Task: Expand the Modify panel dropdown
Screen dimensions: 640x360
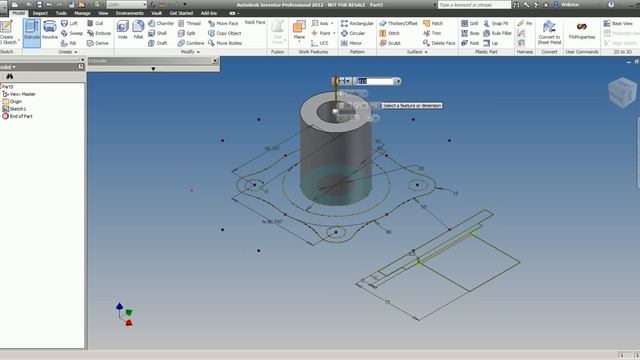Action: coord(190,52)
